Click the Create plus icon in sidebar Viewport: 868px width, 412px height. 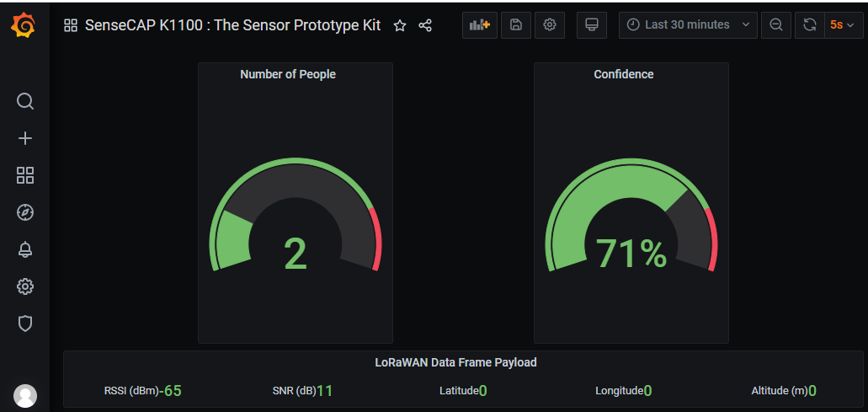pos(25,138)
